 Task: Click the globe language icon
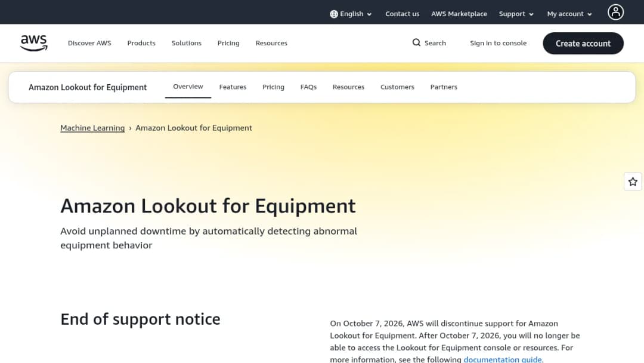[334, 14]
